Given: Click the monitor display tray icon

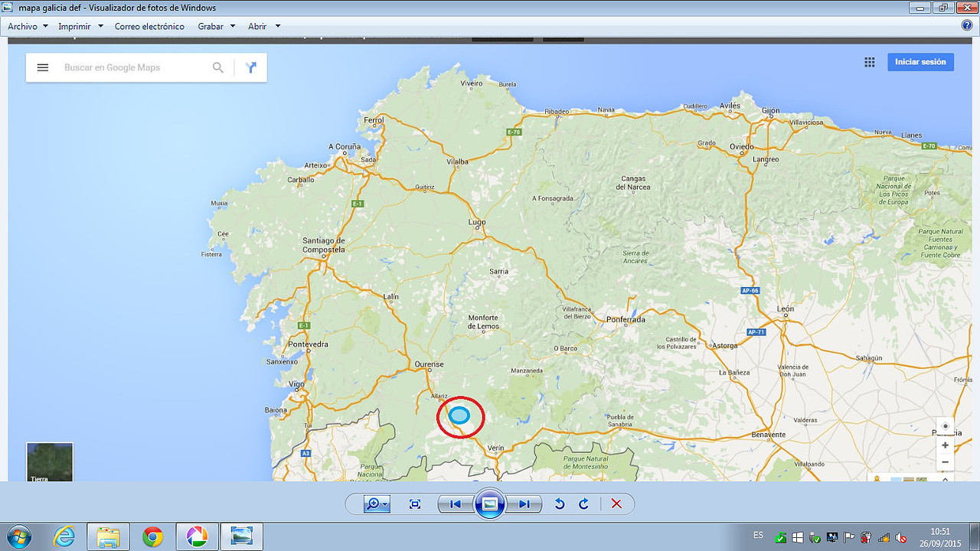Looking at the screenshot, I should (x=831, y=537).
